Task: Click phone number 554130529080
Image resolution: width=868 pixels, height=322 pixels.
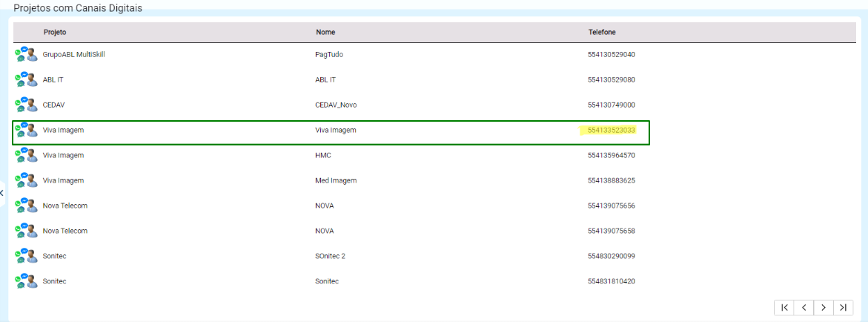Action: click(x=611, y=80)
